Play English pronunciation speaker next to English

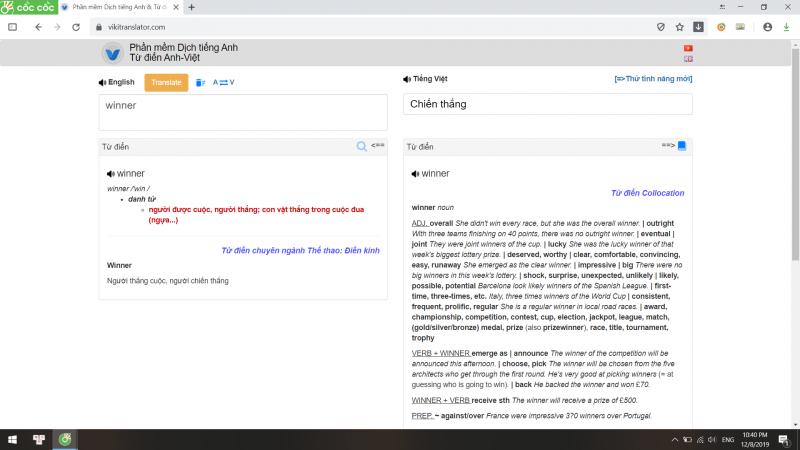(102, 82)
